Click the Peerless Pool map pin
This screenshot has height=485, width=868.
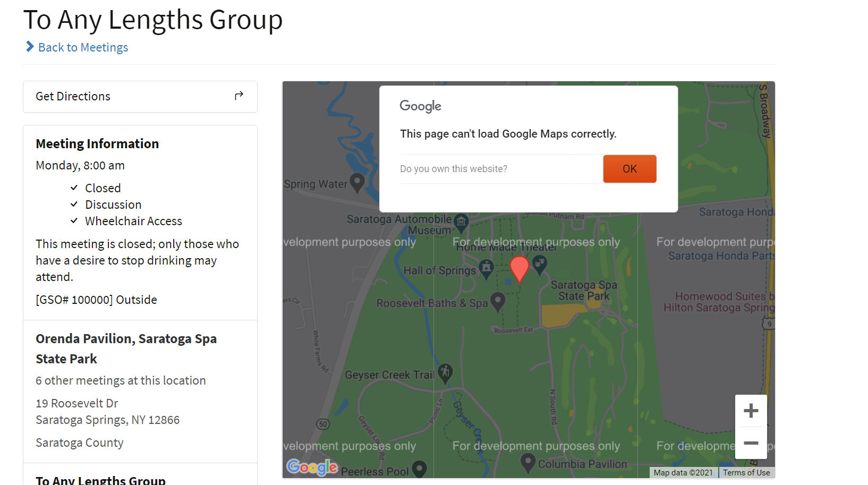[420, 469]
